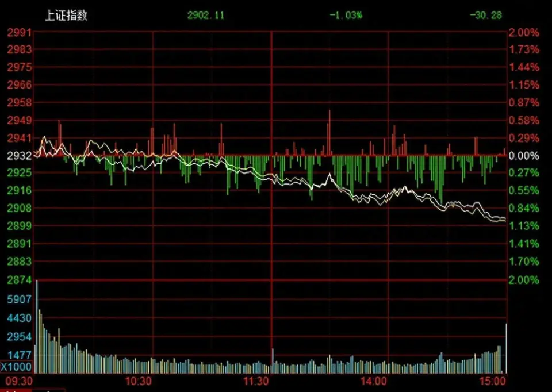Click the green 1.13% decline axis label
This screenshot has width=552, height=392.
pyautogui.click(x=524, y=225)
